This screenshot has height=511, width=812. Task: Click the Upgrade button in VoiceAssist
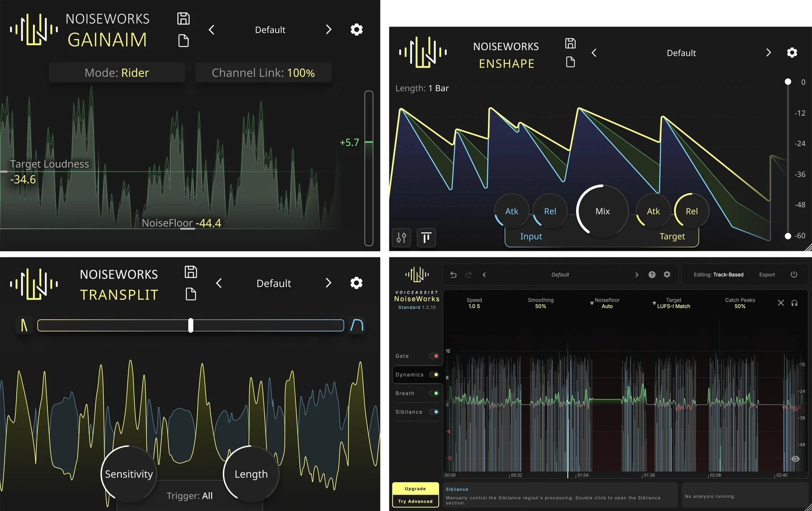(415, 488)
